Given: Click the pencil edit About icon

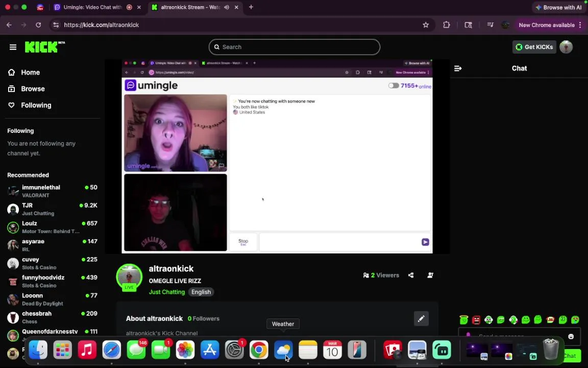Looking at the screenshot, I should pyautogui.click(x=421, y=318).
